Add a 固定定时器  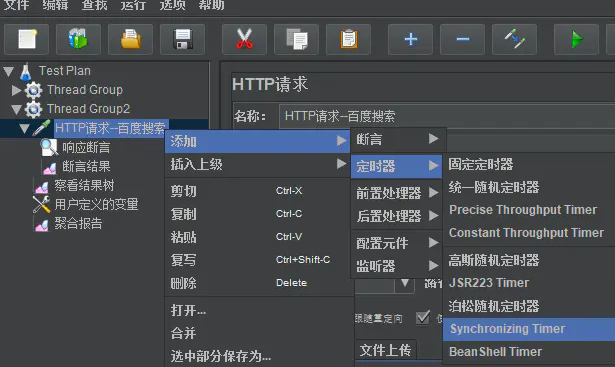click(x=529, y=164)
